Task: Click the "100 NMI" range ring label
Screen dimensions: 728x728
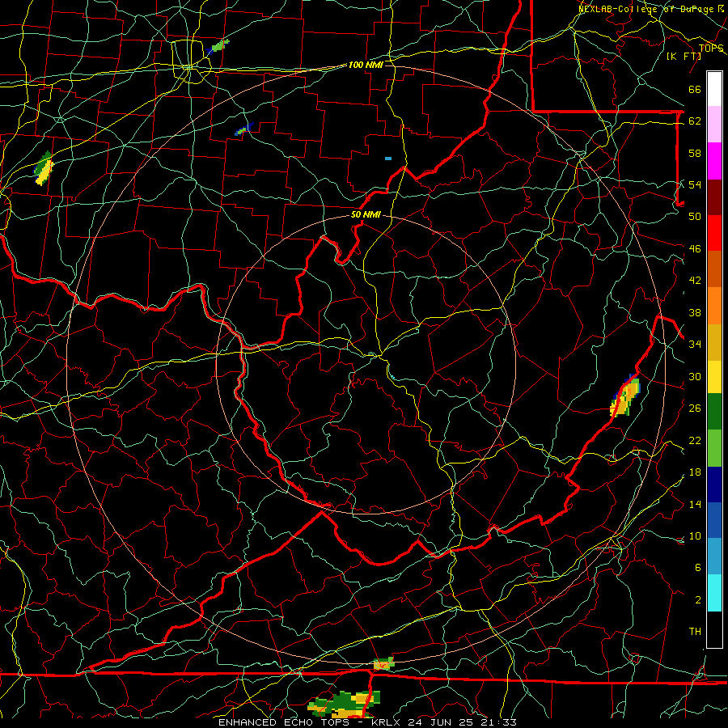Action: tap(366, 65)
